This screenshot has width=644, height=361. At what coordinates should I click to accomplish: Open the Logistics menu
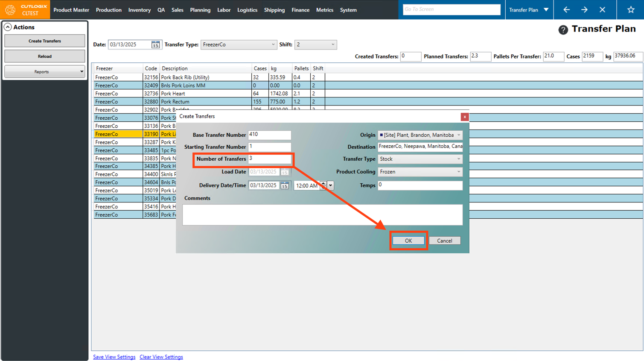[247, 10]
